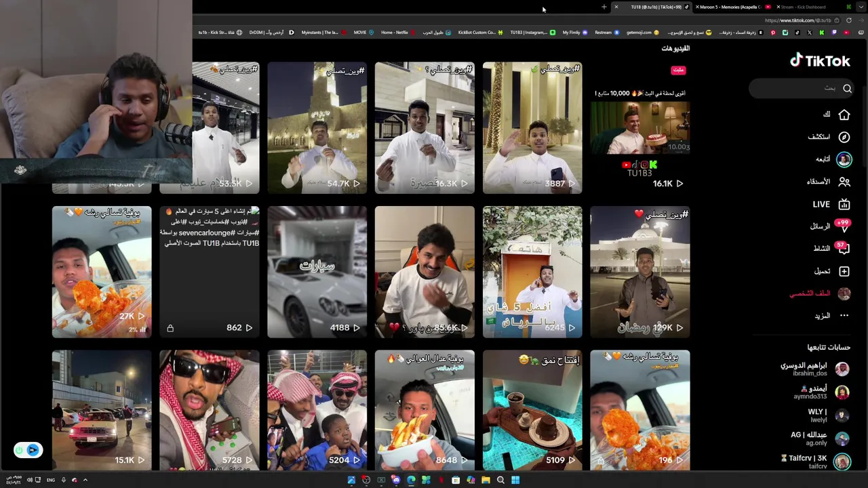Switch to the Maroon 5 Memories tab
This screenshot has height=488, width=868.
coord(734,7)
